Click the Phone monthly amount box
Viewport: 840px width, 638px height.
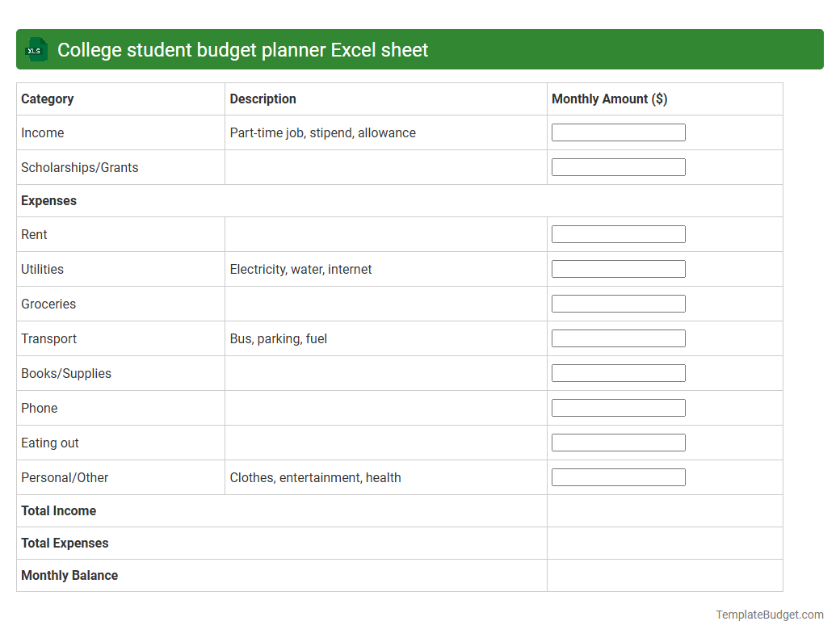[618, 407]
